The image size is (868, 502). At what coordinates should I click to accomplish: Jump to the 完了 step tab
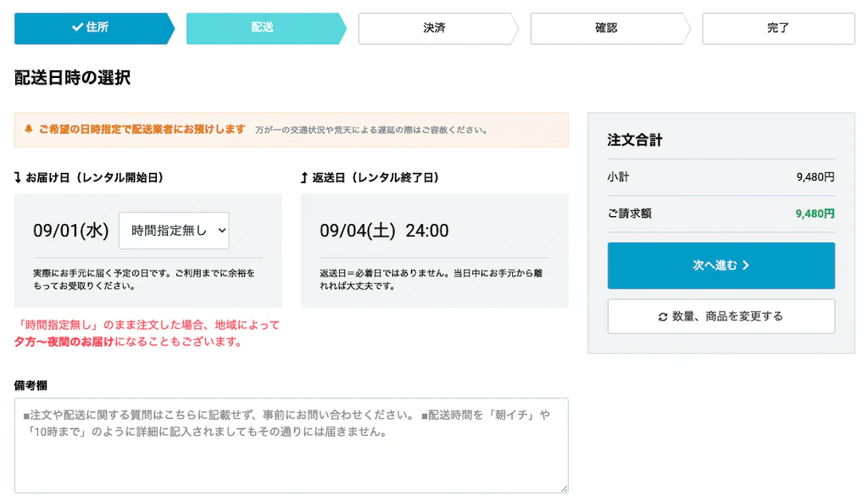[778, 27]
